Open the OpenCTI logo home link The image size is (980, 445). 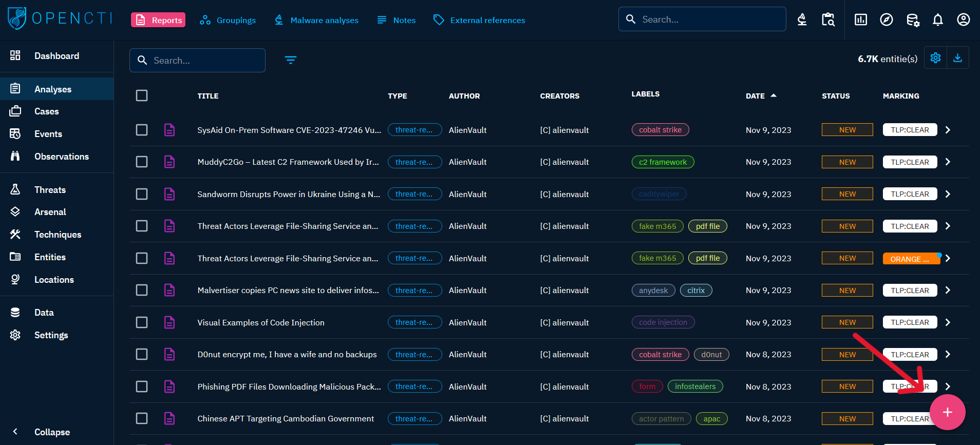(x=60, y=18)
